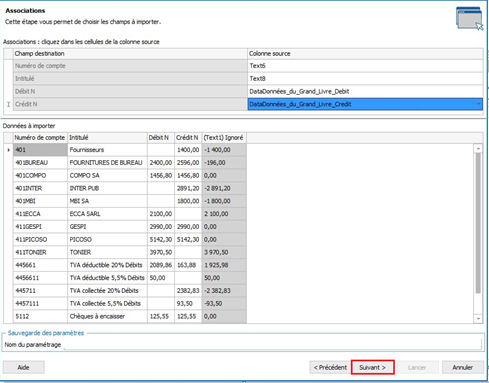Click the TONIER label cell
This screenshot has height=383, width=489.
(x=107, y=252)
